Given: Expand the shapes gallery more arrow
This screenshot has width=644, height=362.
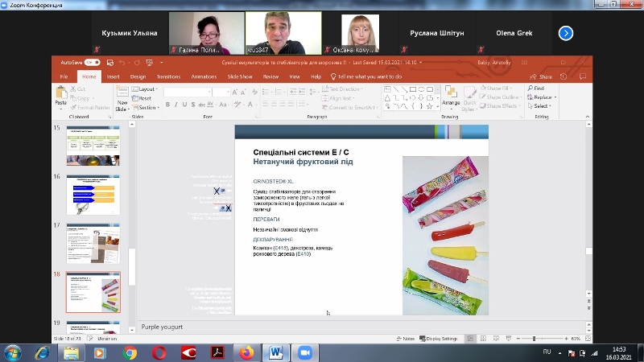Looking at the screenshot, I should [x=437, y=107].
